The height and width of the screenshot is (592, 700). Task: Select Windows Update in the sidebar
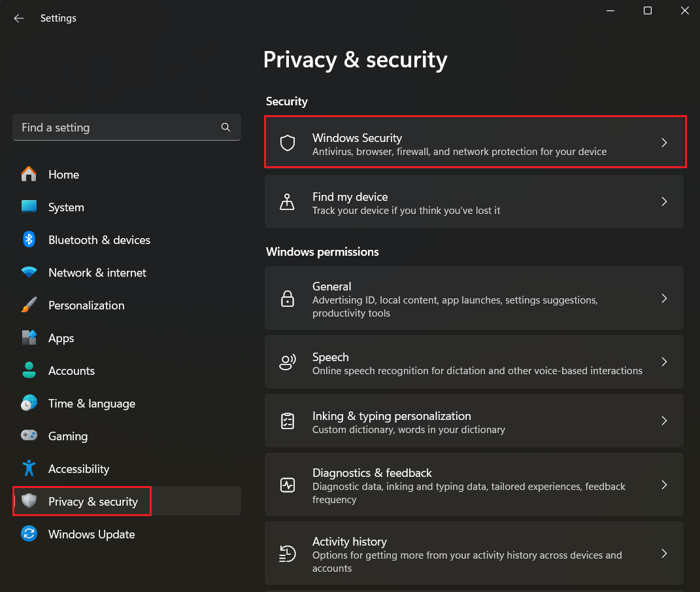pos(91,534)
